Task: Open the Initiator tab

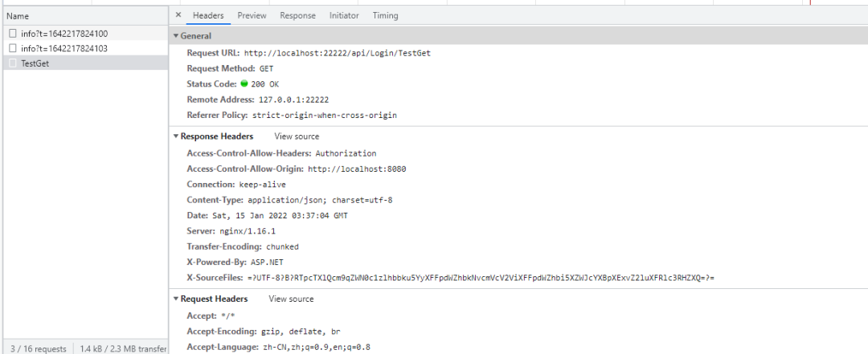Action: tap(344, 15)
